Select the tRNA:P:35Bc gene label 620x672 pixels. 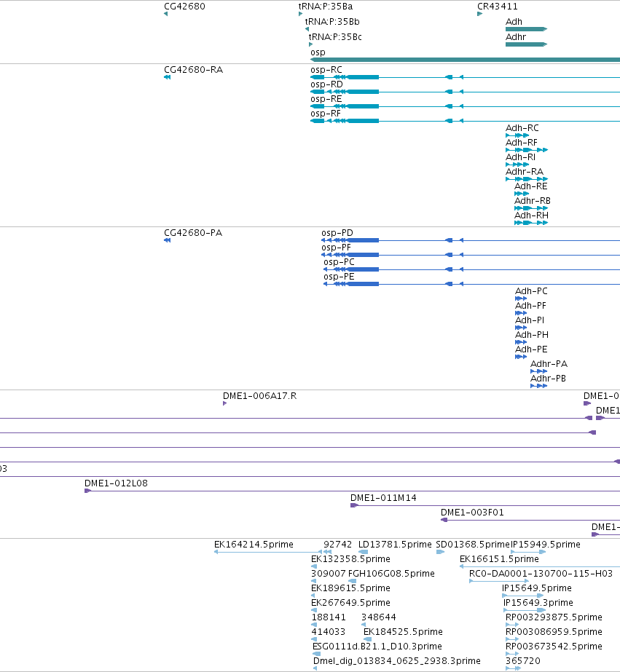[335, 37]
